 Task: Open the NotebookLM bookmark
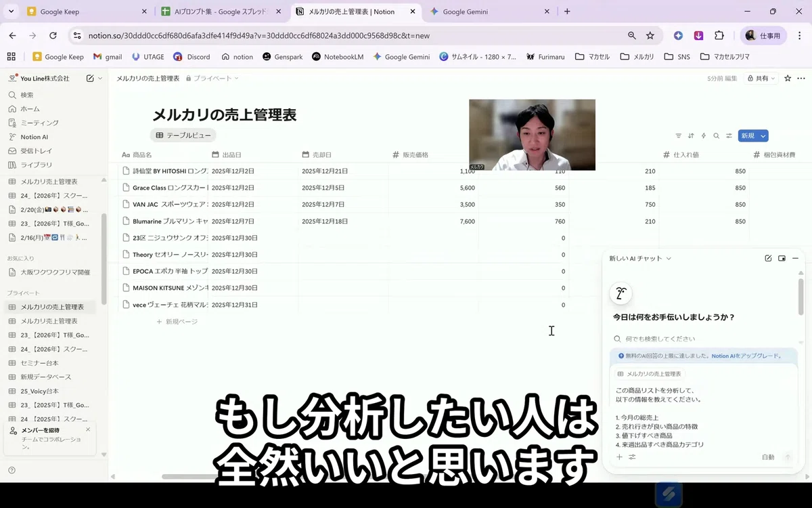pyautogui.click(x=338, y=57)
